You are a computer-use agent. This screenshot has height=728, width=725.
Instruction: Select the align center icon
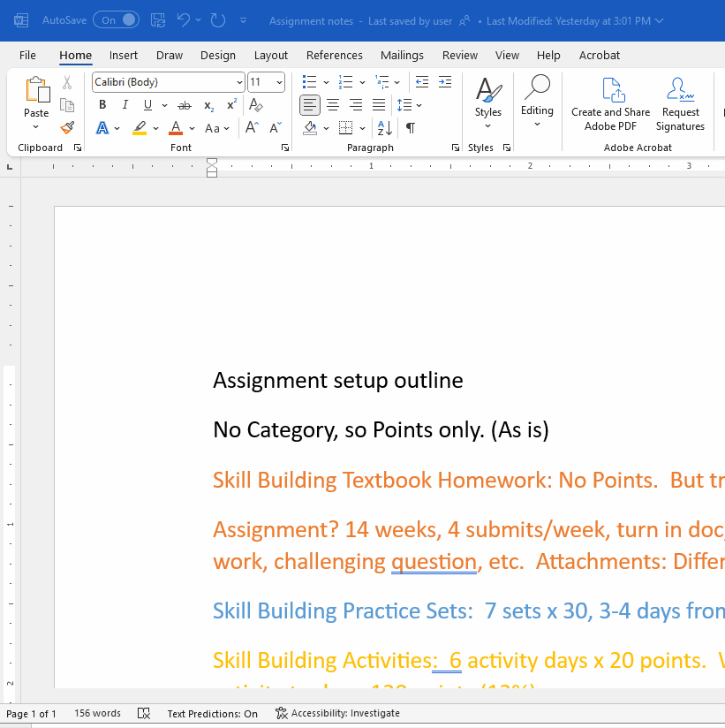[333, 104]
